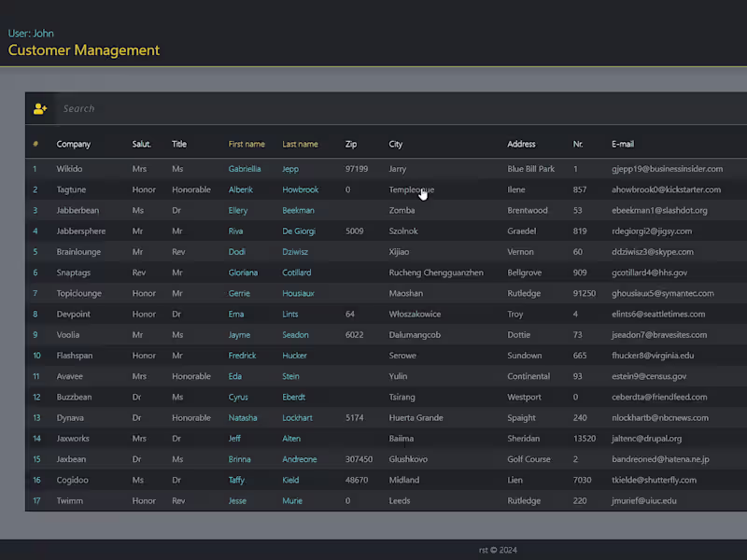Select the Rucheng Chengguanzhen city cell
Screen dimensions: 747x560
[436, 273]
